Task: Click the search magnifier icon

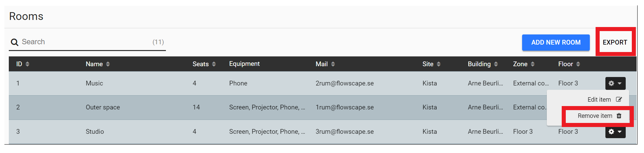Action: (15, 42)
